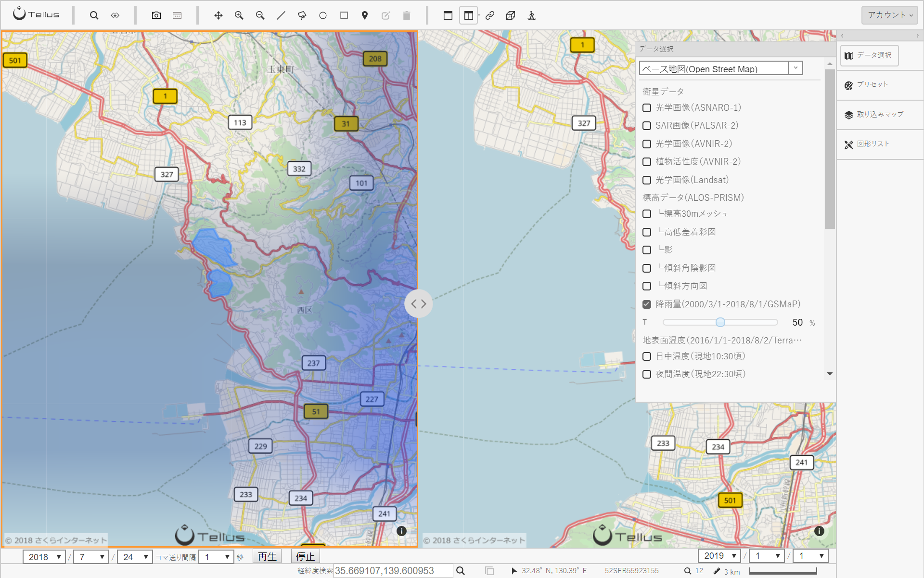
Task: Click the 再生 play button
Action: [267, 557]
